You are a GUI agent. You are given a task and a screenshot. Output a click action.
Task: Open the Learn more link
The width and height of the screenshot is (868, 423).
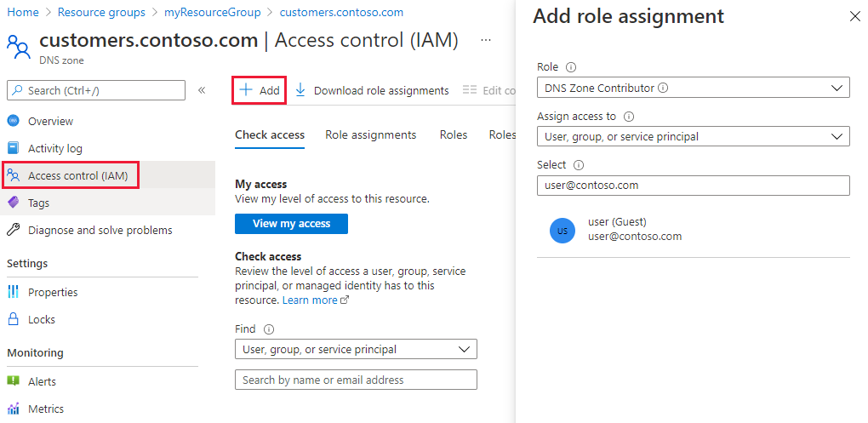point(311,300)
